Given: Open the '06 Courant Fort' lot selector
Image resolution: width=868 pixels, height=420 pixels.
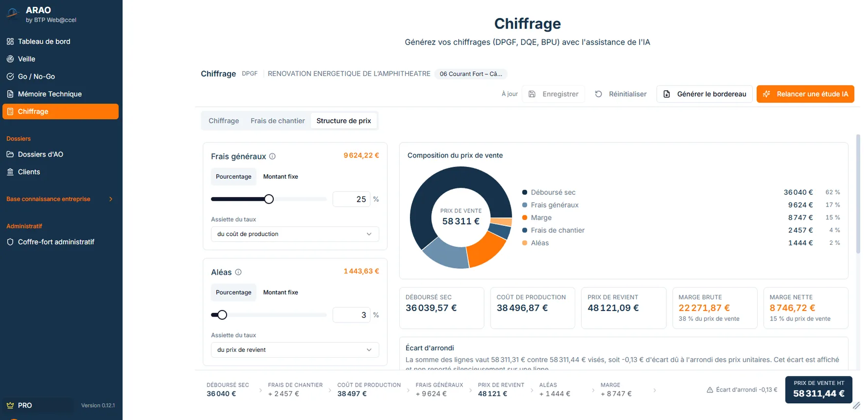Looking at the screenshot, I should (x=471, y=74).
